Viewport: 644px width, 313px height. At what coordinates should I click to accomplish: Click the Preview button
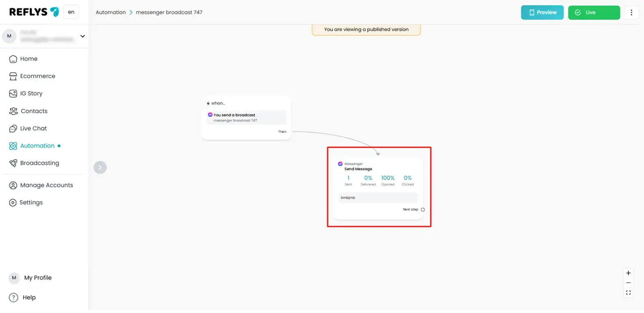[542, 13]
